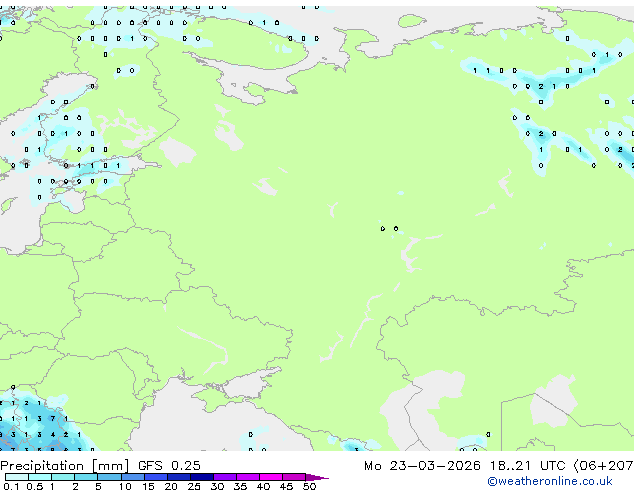Click the 'GFS 0.25' model label
The width and height of the screenshot is (634, 490).
tap(169, 466)
